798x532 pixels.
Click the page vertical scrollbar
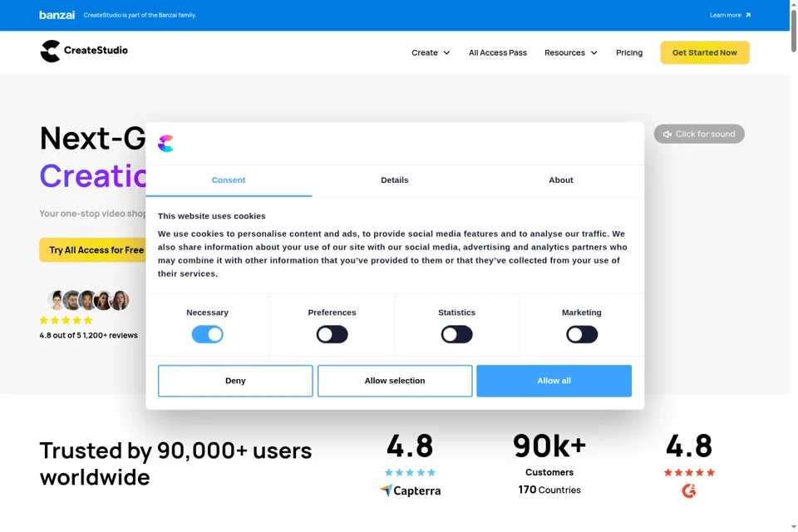pos(793,31)
